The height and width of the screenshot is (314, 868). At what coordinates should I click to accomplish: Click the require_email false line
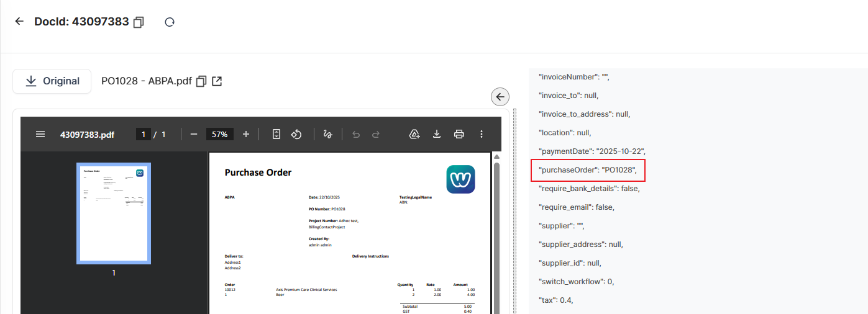576,207
